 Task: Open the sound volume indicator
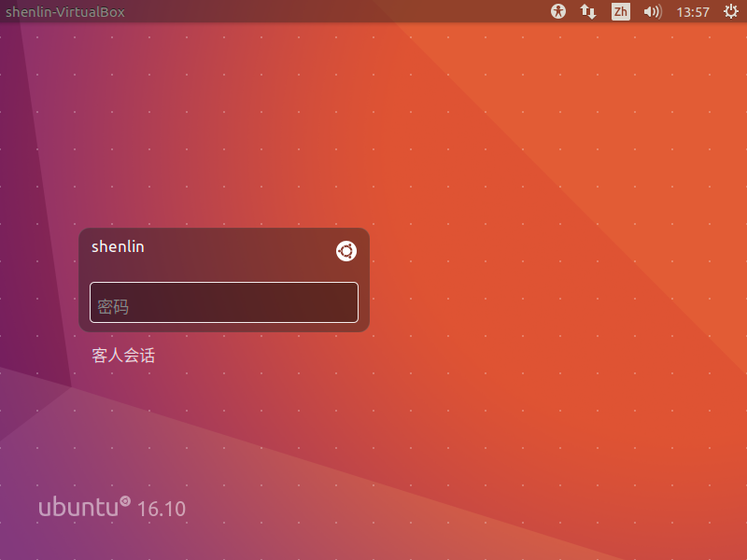(653, 11)
